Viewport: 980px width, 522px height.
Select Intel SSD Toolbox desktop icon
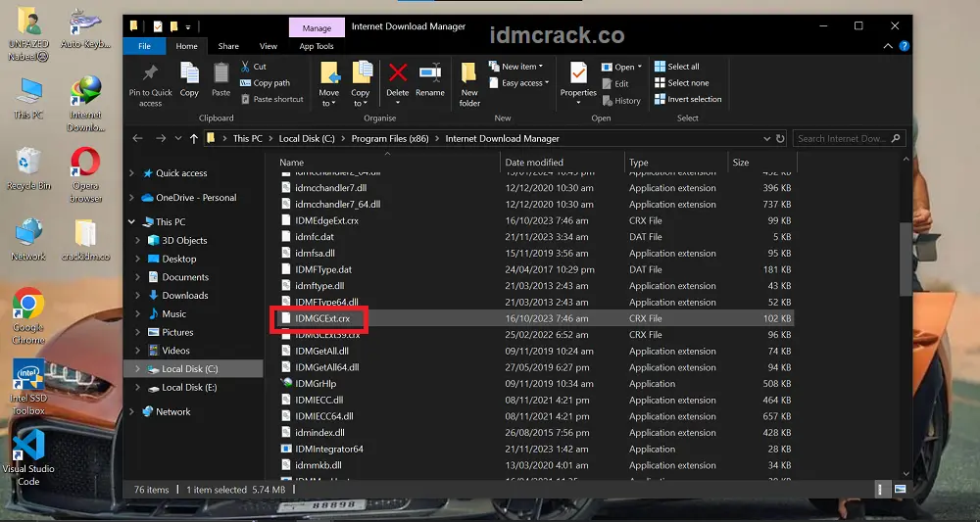tap(28, 387)
